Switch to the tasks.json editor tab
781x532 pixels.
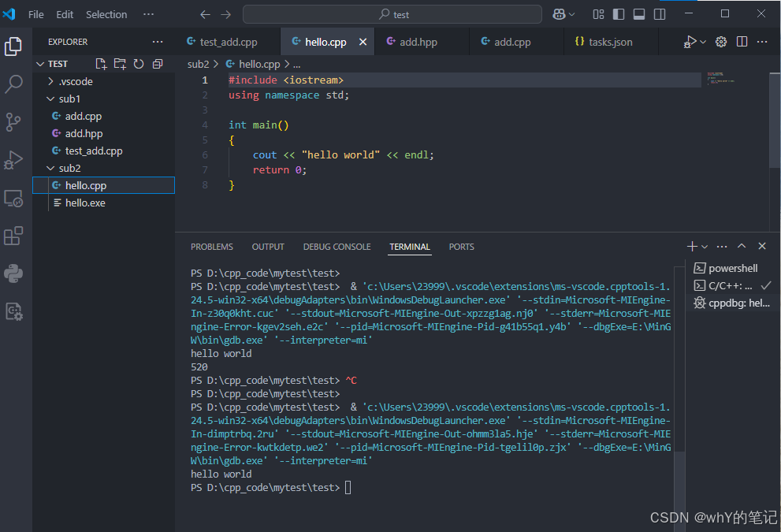(611, 42)
